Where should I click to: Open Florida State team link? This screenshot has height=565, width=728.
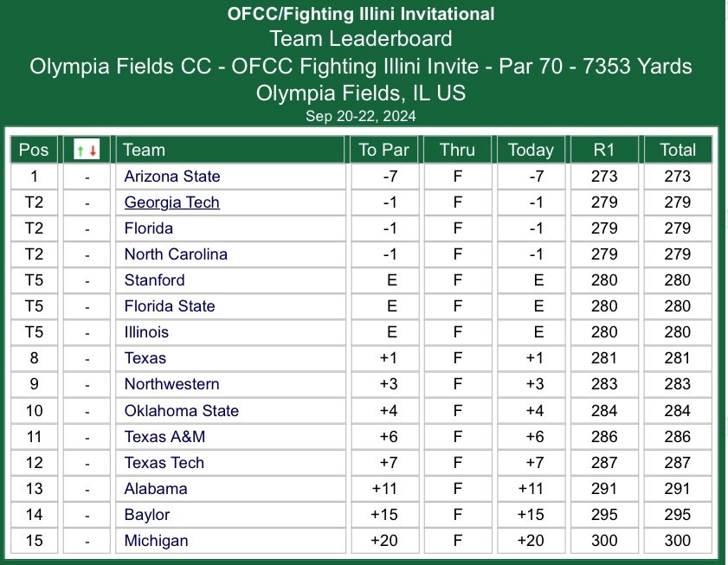pos(170,306)
